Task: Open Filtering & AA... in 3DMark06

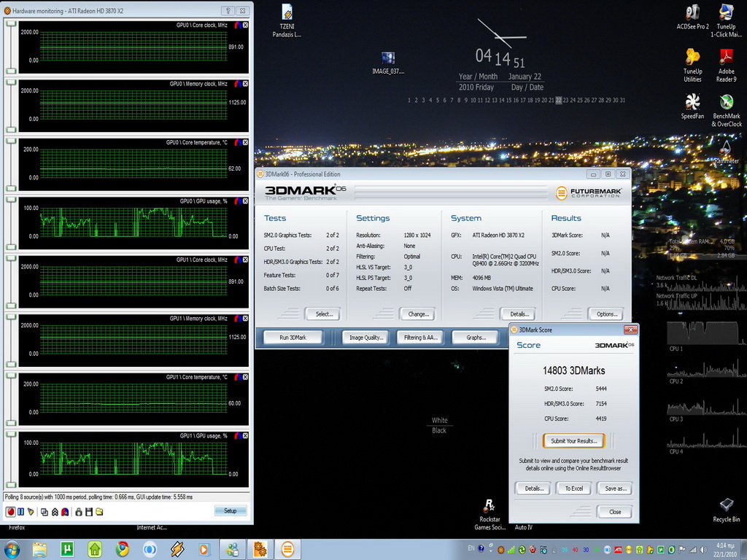Action: [421, 337]
